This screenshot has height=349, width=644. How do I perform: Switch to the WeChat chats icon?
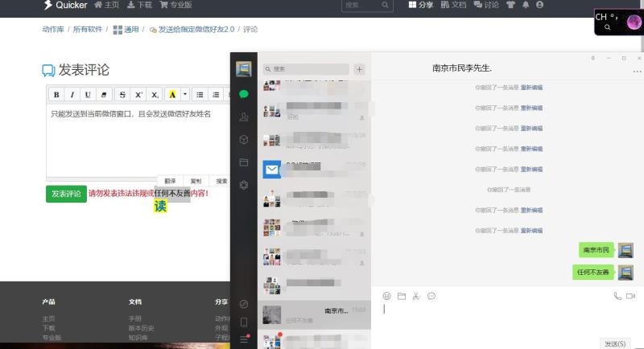244,94
